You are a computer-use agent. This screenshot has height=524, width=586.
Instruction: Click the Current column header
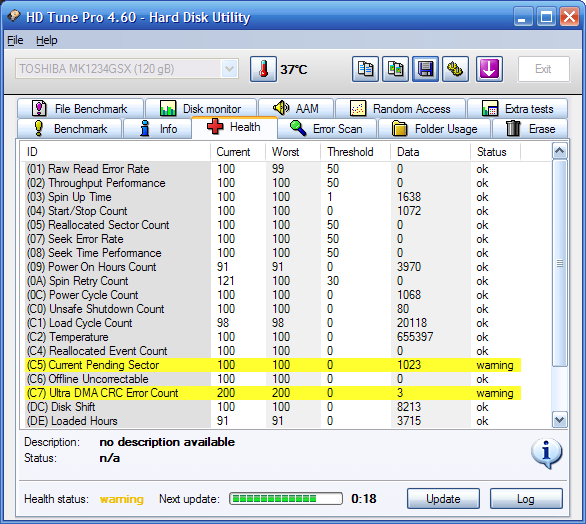pyautogui.click(x=238, y=152)
